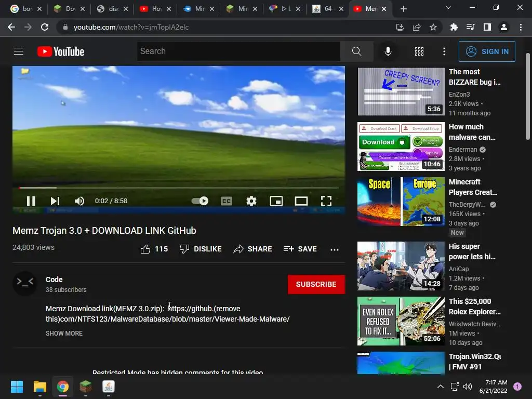This screenshot has height=399, width=532.
Task: Share this page icon in address bar
Action: [417, 27]
